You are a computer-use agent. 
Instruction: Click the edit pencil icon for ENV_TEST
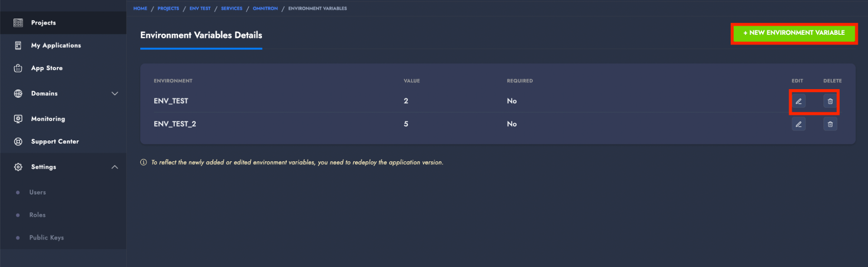[798, 101]
